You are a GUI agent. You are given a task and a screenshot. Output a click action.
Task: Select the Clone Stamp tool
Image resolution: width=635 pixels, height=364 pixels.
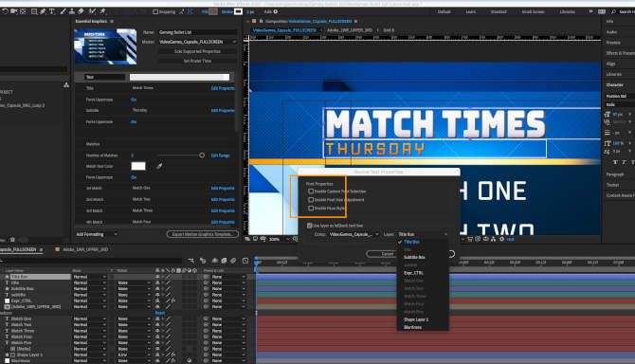[x=72, y=11]
